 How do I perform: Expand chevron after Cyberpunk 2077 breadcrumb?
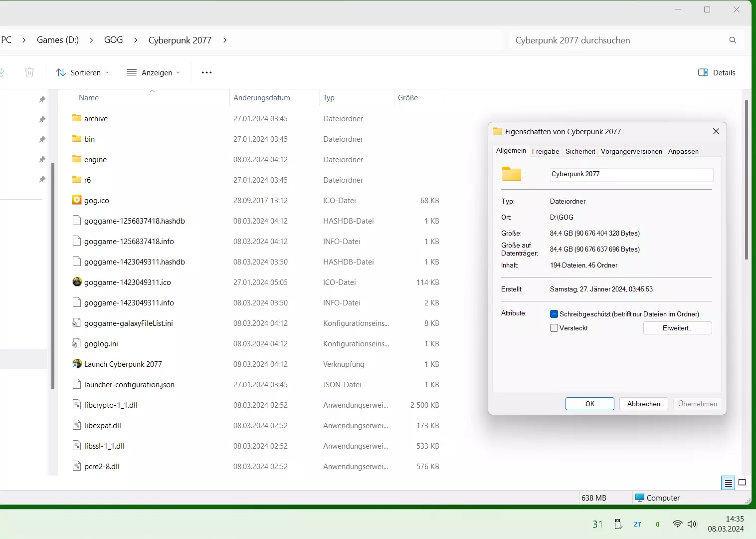[x=225, y=40]
